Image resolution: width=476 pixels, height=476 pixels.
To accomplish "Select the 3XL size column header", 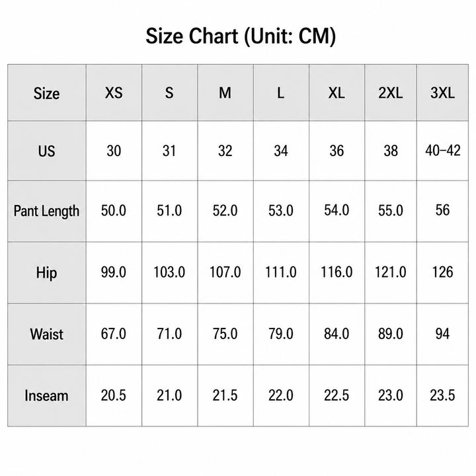I will coord(442,93).
